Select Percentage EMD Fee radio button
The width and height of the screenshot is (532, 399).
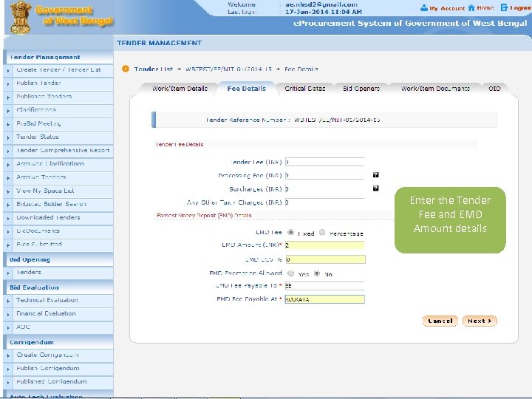pos(322,233)
